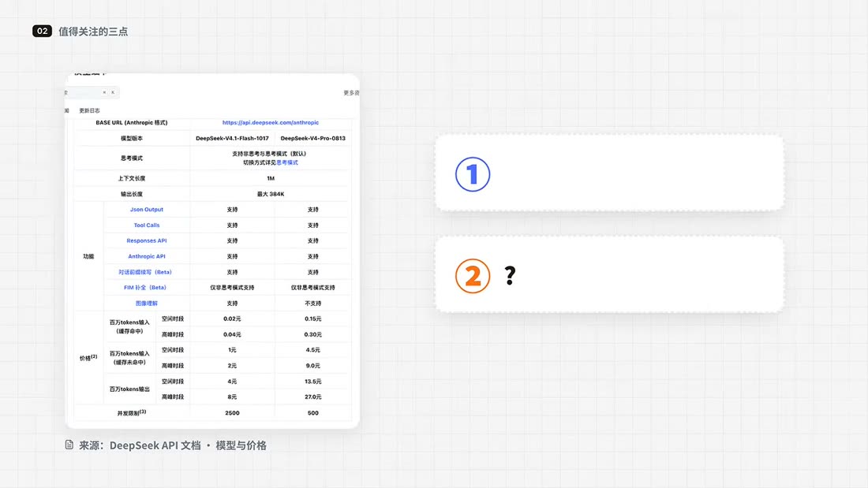Image resolution: width=868 pixels, height=488 pixels.
Task: Click the embedded DeepSeek docs screenshot card
Action: click(212, 251)
